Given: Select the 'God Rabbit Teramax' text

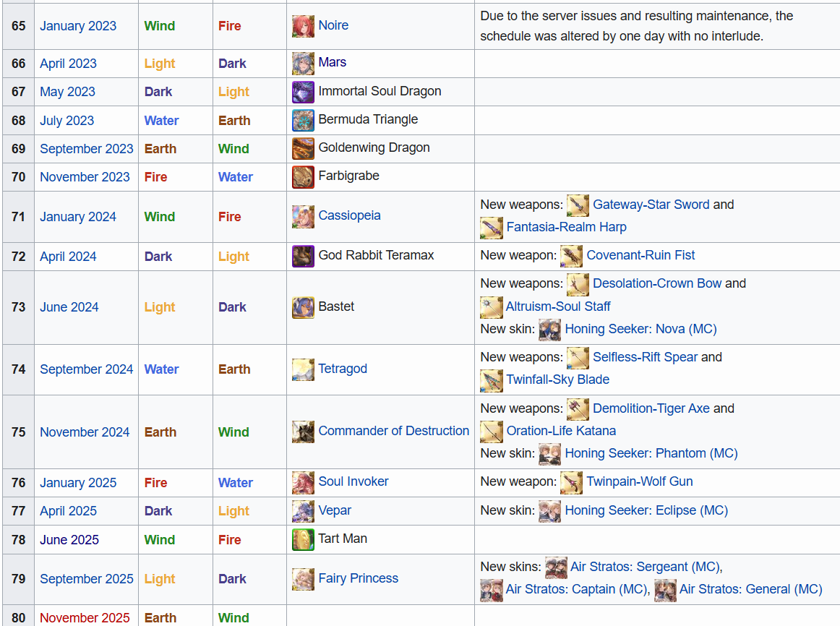Looking at the screenshot, I should coord(376,255).
